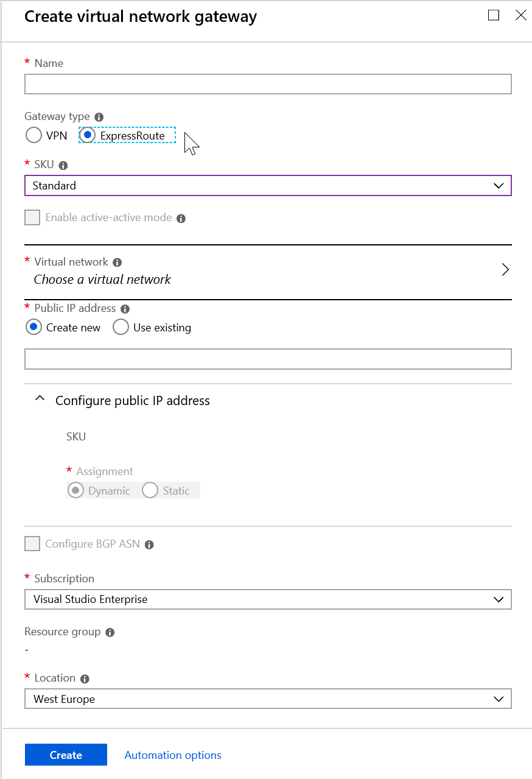The image size is (532, 779).
Task: Click the Create button
Action: coord(66,755)
